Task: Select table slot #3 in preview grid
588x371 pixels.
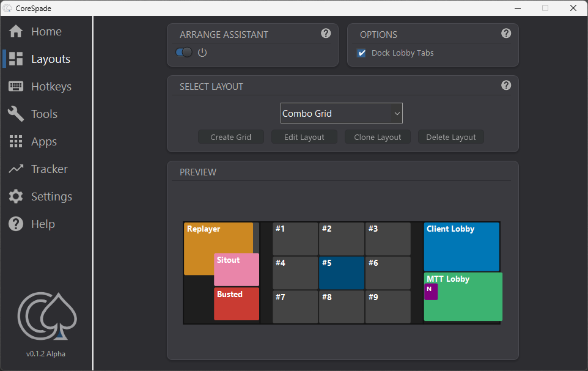Action: (388, 238)
